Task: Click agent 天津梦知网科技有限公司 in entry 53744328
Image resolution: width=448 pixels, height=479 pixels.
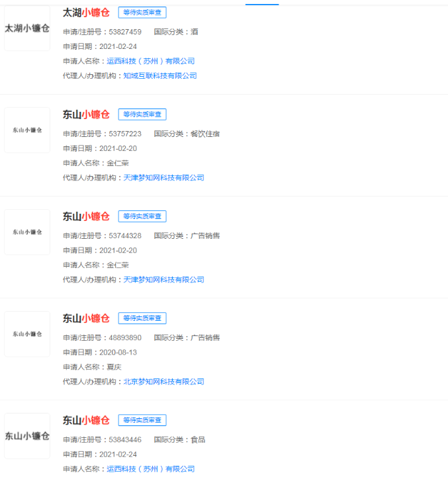Action: coord(164,280)
